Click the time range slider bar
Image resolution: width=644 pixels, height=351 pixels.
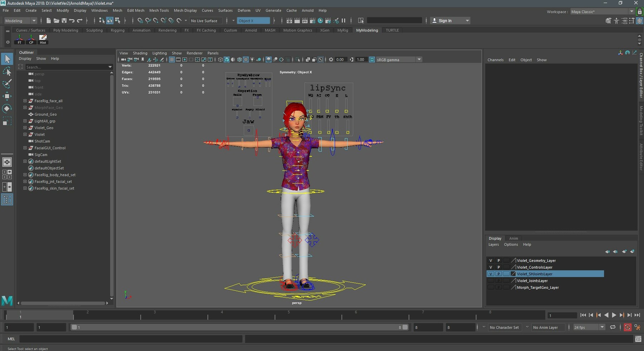pos(239,327)
